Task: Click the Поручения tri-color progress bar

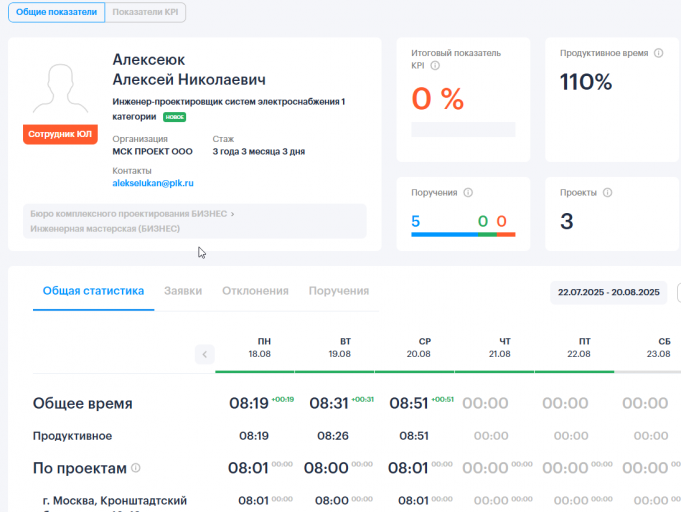Action: 463,235
